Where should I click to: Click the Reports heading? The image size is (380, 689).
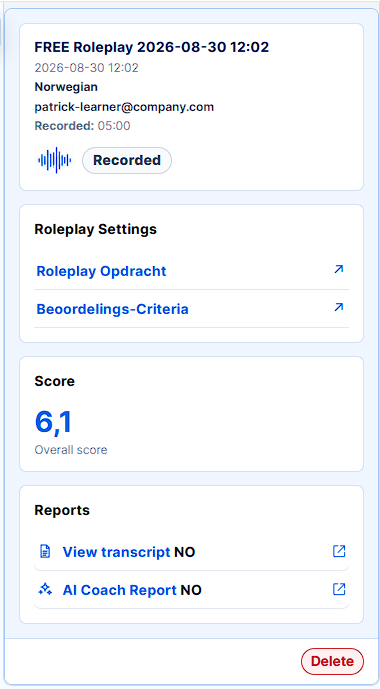pos(62,510)
